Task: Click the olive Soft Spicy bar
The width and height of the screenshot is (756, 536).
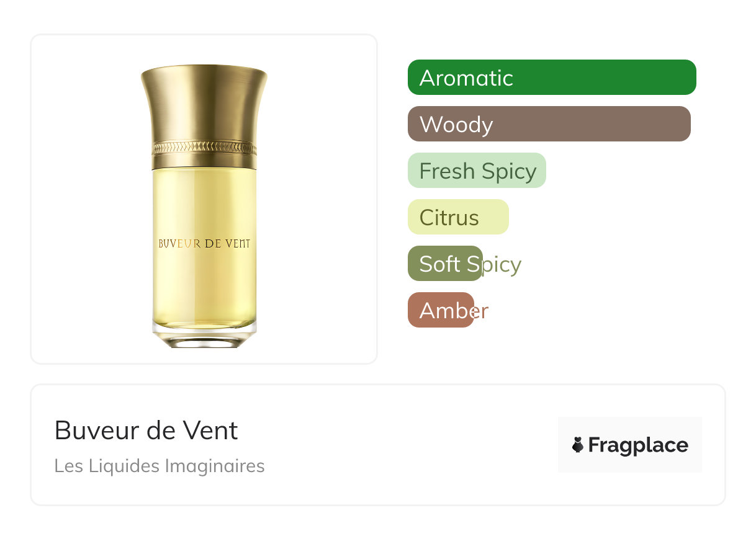Action: click(445, 264)
